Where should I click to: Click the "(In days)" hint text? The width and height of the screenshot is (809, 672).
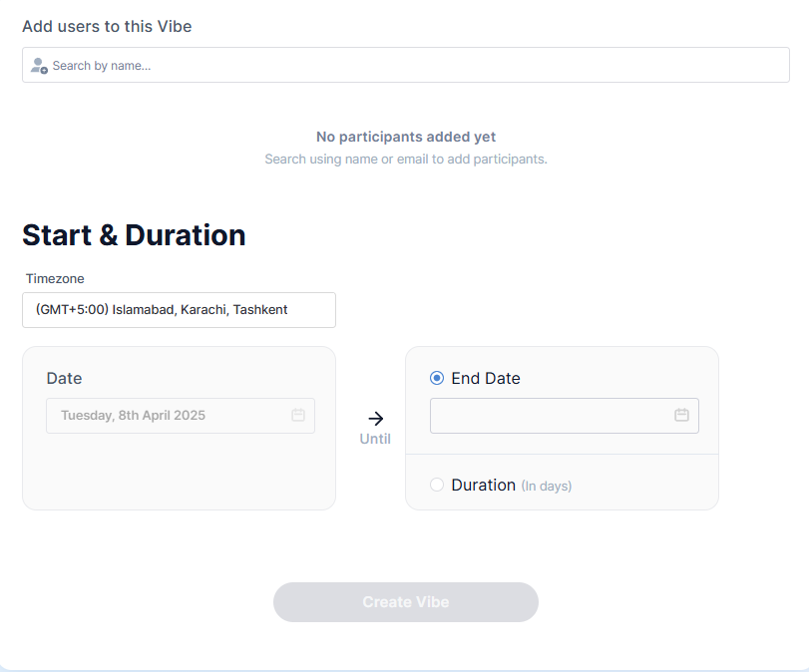click(547, 486)
